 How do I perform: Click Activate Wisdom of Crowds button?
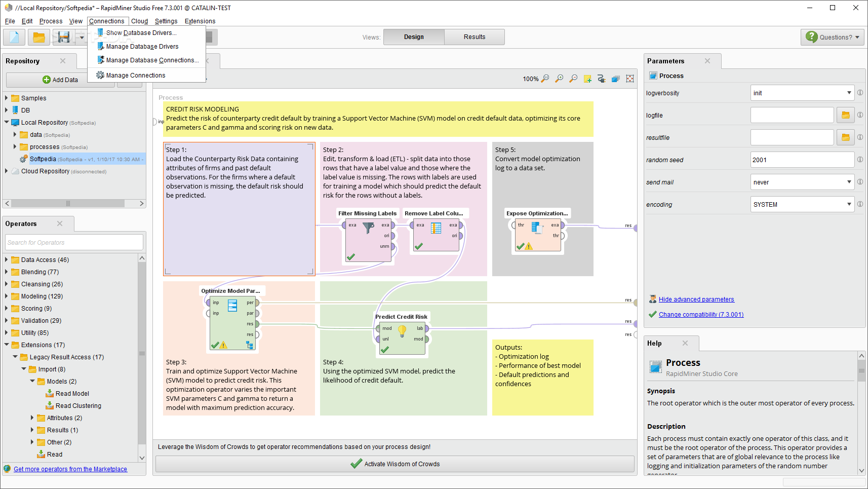(x=395, y=464)
